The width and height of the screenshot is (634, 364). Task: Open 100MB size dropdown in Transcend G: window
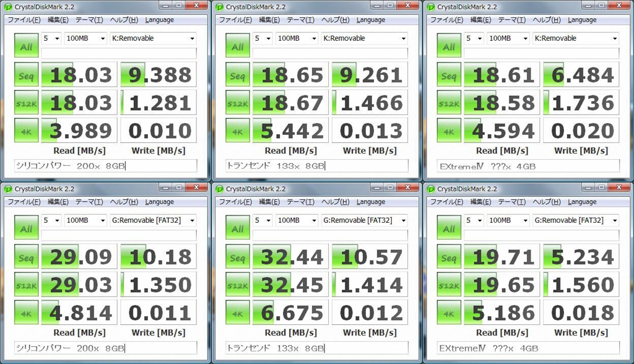tap(297, 220)
